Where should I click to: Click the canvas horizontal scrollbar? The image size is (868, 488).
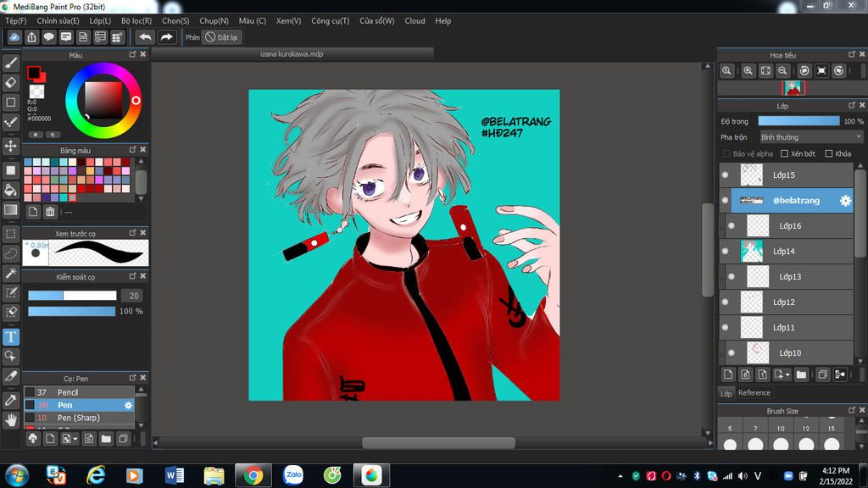(438, 442)
